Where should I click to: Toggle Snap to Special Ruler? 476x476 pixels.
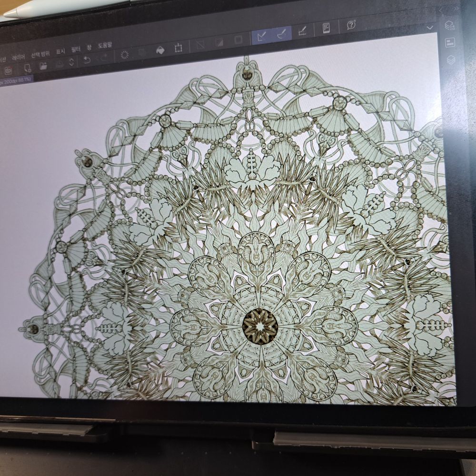(282, 34)
